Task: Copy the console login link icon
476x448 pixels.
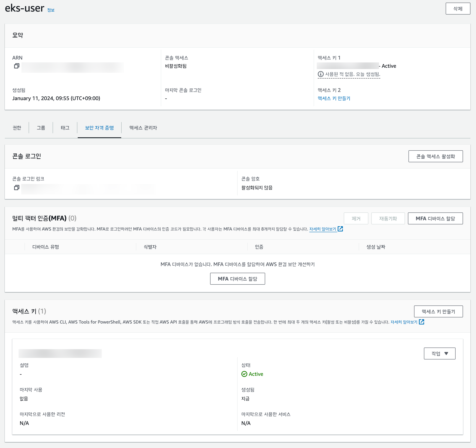Action: tap(17, 188)
